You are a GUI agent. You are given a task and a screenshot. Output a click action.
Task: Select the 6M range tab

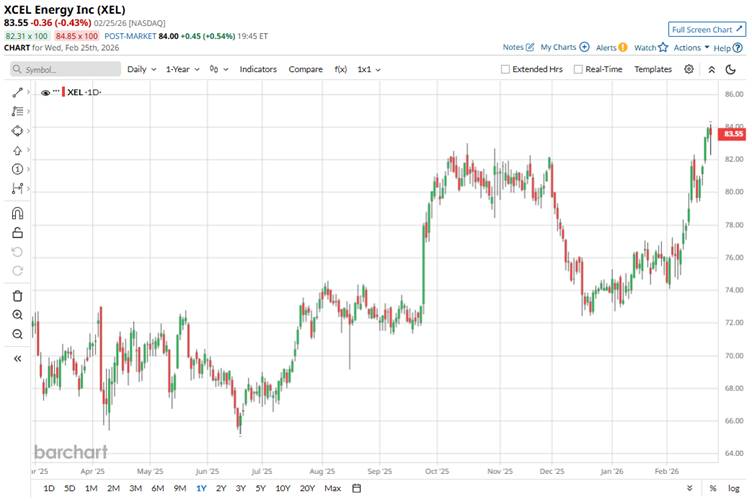pos(158,488)
